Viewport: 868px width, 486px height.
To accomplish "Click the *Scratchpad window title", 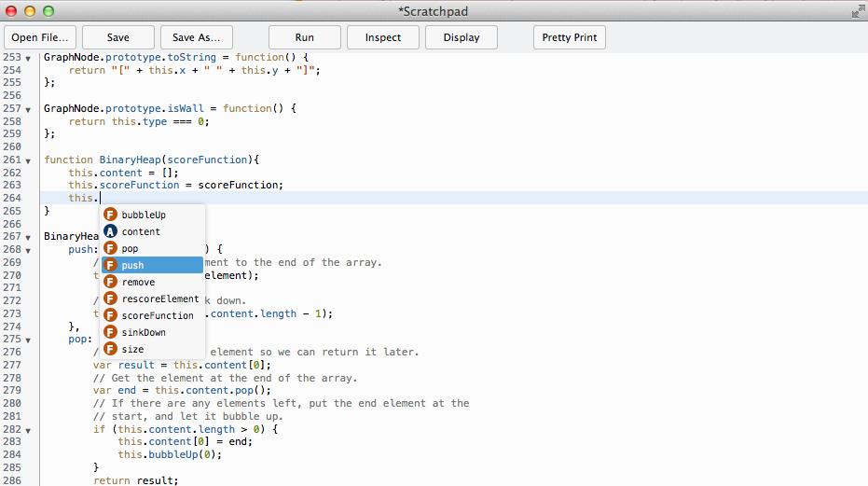I will click(433, 11).
